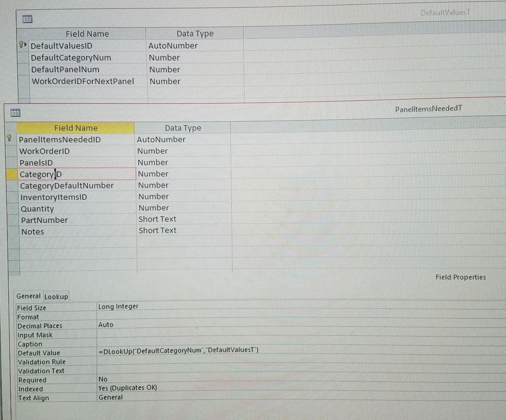Click the PanelItemsNeededT table icon

point(15,113)
